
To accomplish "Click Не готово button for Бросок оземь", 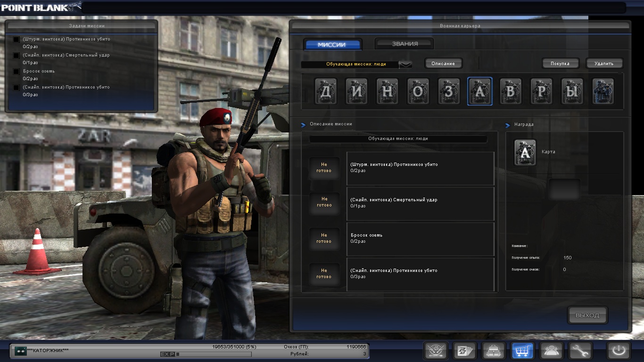I will point(324,238).
